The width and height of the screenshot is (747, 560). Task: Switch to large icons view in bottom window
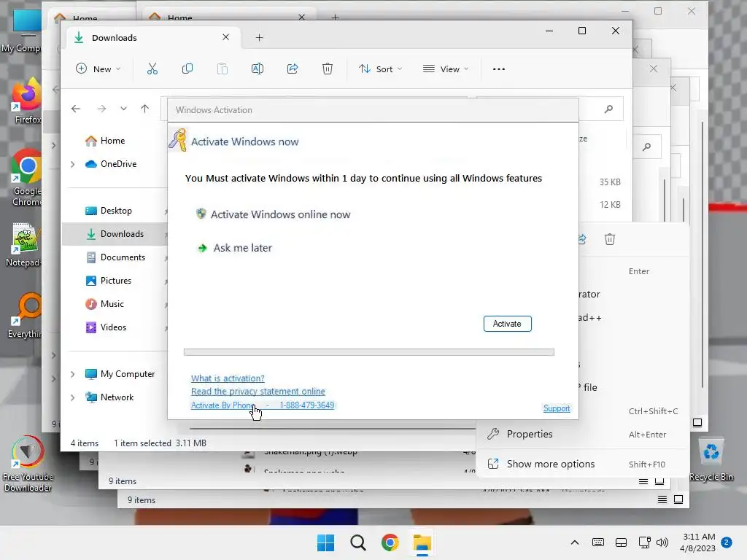[678, 499]
